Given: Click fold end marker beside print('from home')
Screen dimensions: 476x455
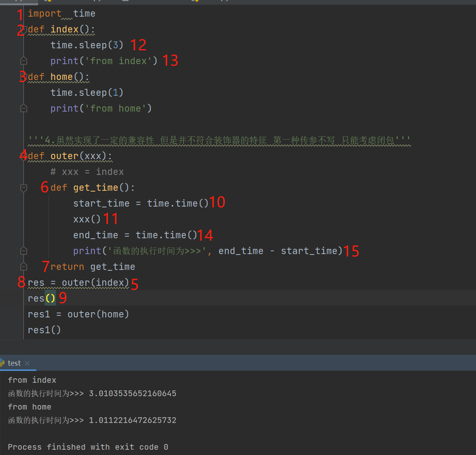Looking at the screenshot, I should tap(24, 108).
